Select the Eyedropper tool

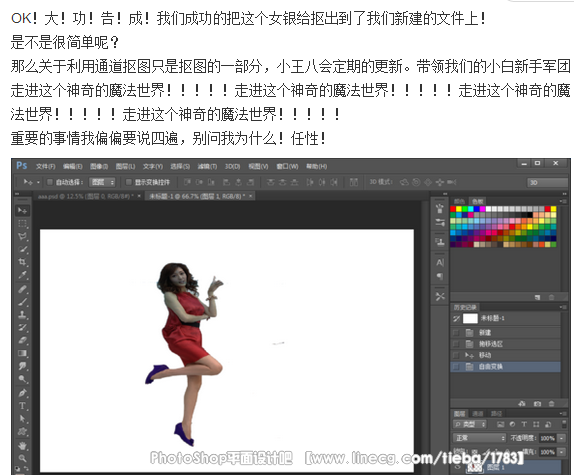click(22, 275)
